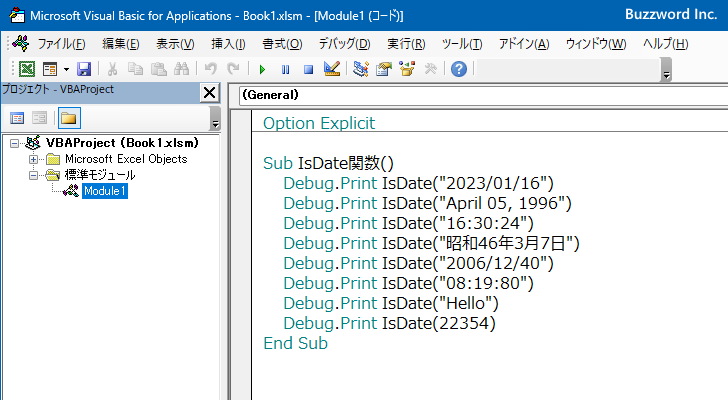This screenshot has width=728, height=400.
Task: Open the アドイン(A) menu
Action: pos(524,44)
